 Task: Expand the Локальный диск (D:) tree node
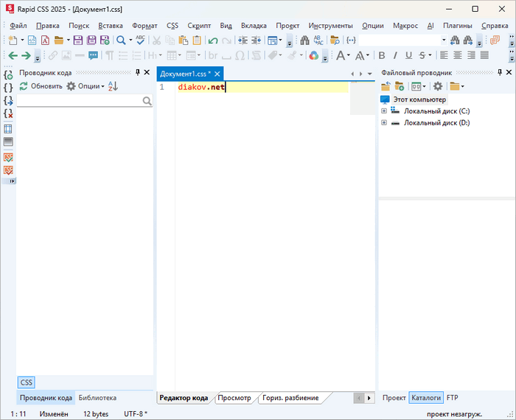pos(384,123)
